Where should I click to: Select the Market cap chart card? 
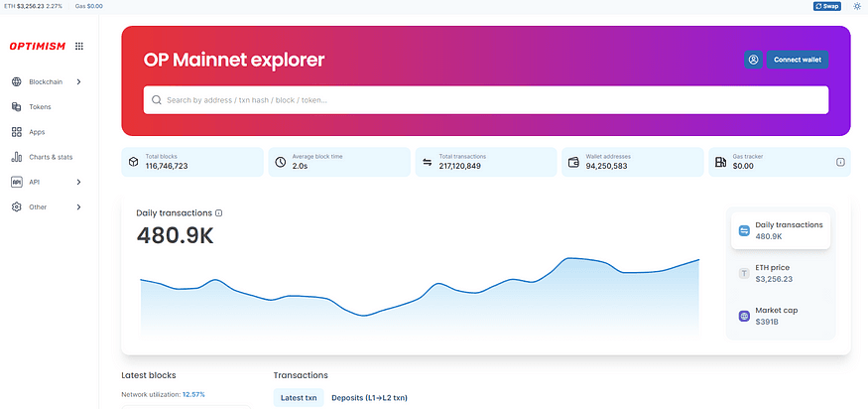pos(781,316)
